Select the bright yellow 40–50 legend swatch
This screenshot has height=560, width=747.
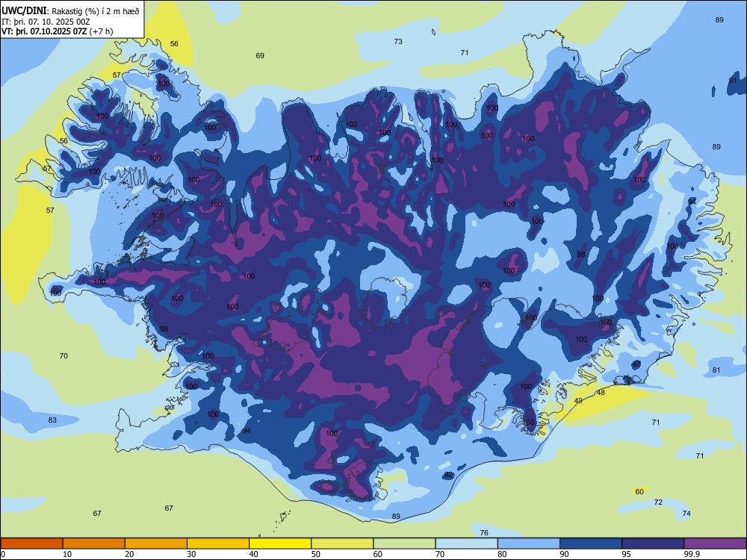[x=280, y=544]
